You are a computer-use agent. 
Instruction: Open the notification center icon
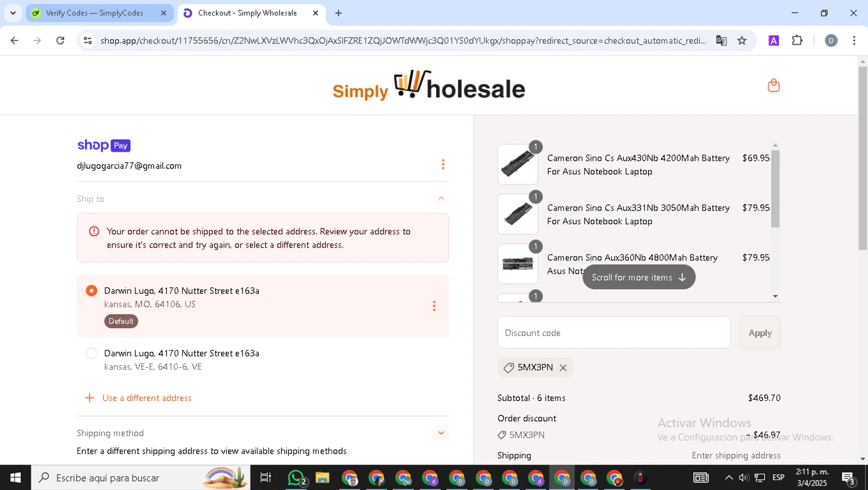(849, 478)
